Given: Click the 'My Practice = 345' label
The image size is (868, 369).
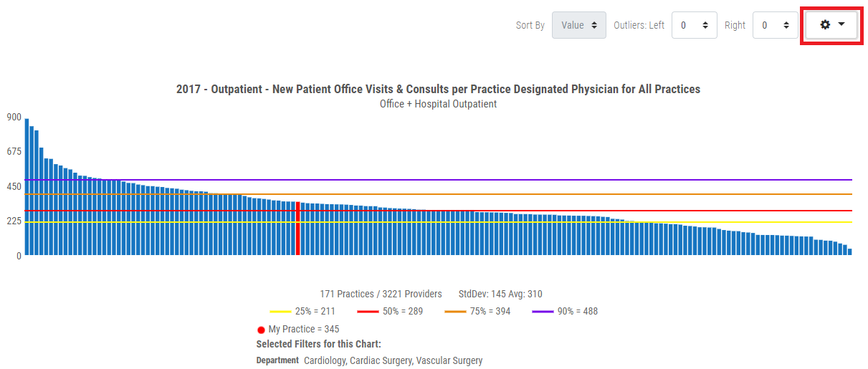Looking at the screenshot, I should click(x=303, y=330).
